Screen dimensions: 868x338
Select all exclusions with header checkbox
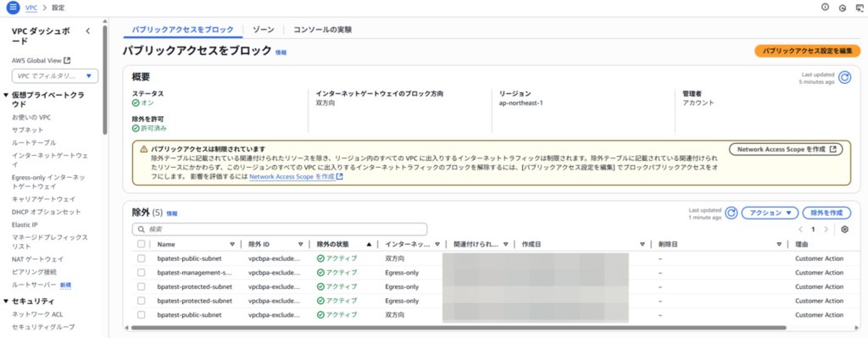tap(142, 244)
